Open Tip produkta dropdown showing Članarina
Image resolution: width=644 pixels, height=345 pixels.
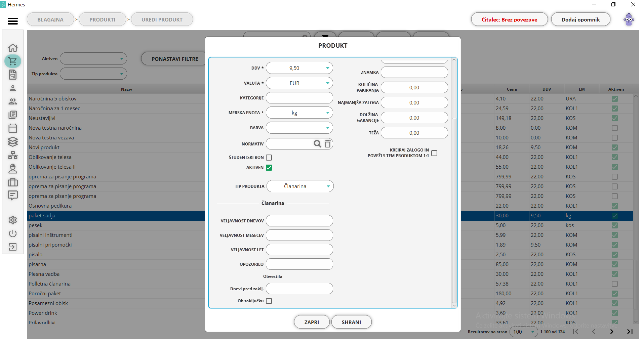(300, 186)
